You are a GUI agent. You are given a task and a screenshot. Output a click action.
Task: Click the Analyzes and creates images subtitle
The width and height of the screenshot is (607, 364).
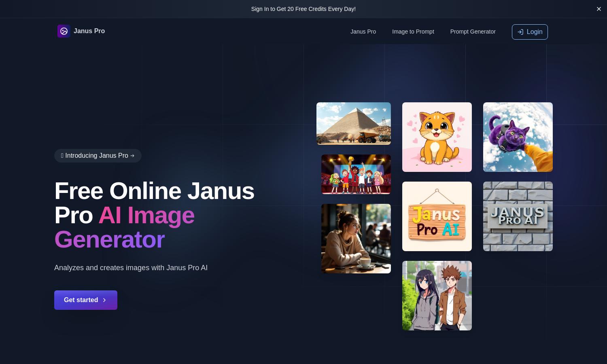click(131, 268)
